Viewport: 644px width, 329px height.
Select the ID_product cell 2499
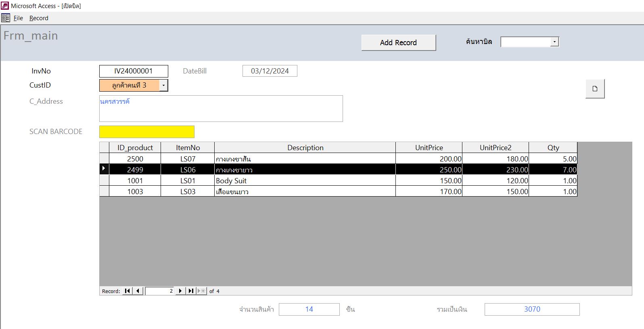[135, 170]
